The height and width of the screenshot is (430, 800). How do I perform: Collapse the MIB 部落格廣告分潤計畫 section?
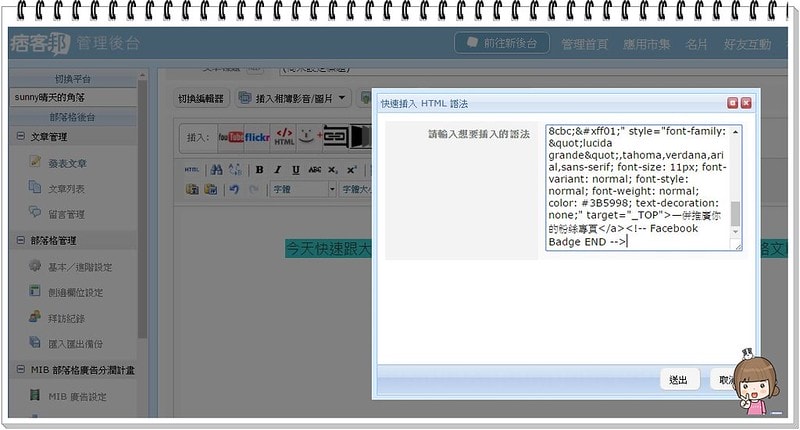(21, 369)
